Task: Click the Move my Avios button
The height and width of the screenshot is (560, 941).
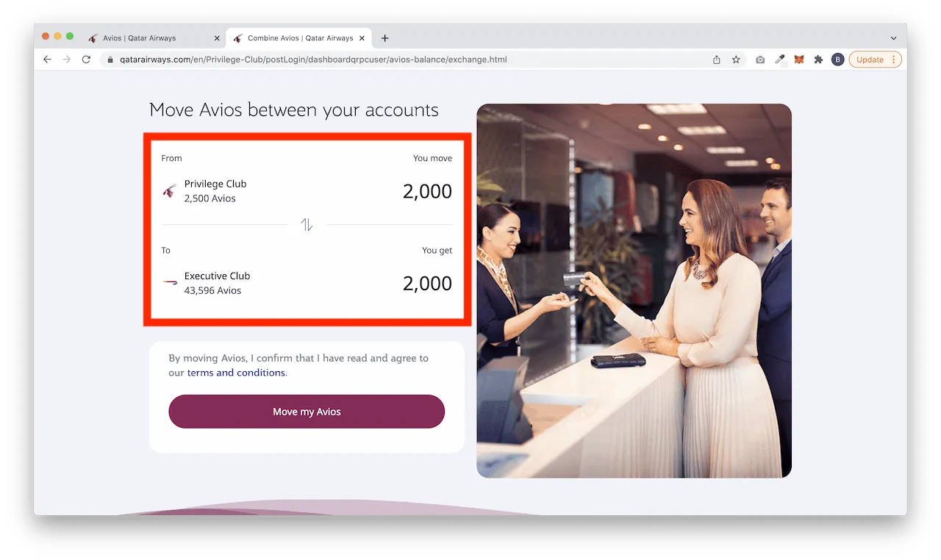Action: [307, 412]
